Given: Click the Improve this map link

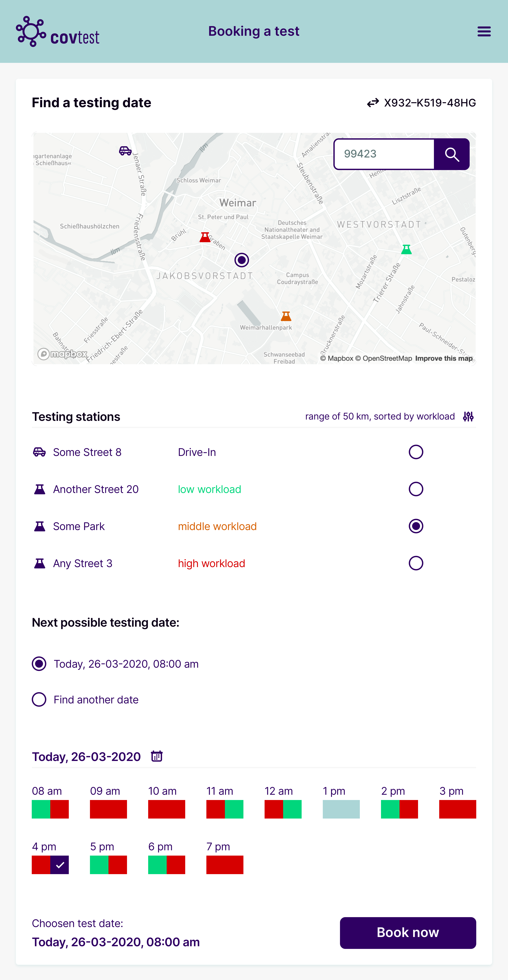Looking at the screenshot, I should pos(443,358).
